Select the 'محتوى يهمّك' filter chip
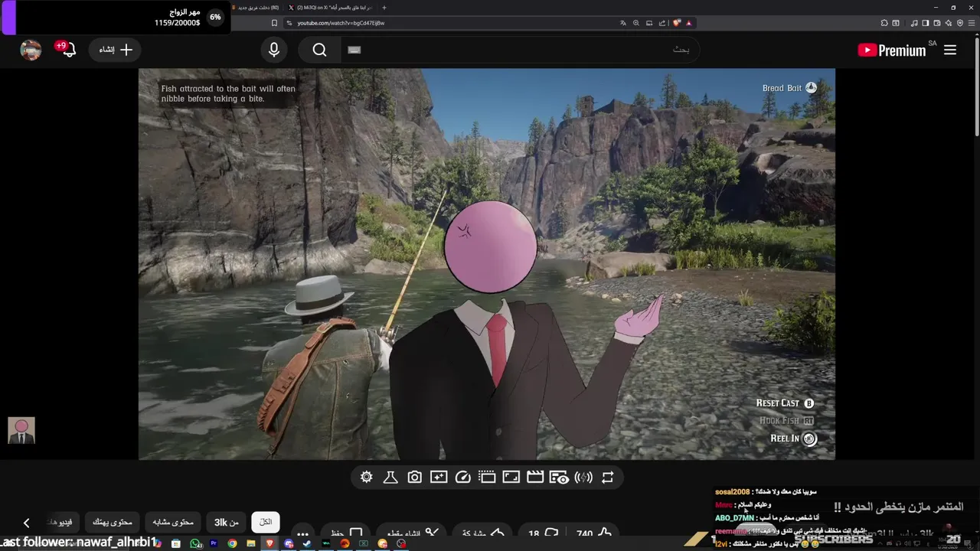Viewport: 980px width, 551px height. pos(113,522)
